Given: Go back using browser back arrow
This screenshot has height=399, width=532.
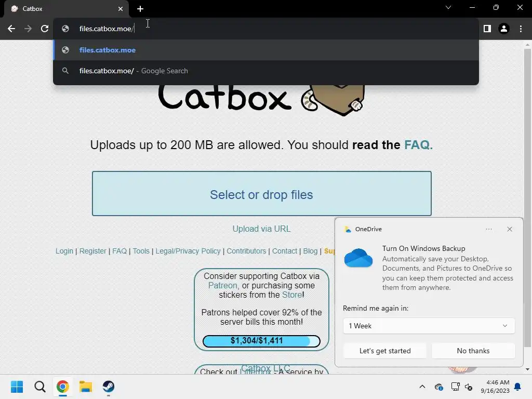Looking at the screenshot, I should [11, 29].
